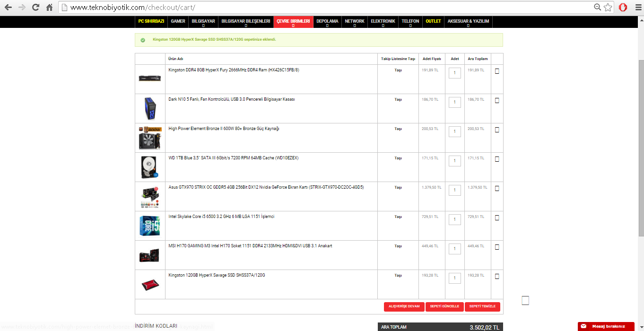Open Kingston DDR4 8GB HyperX Fury product link
Viewport: 644px width, 331px height.
coord(234,70)
